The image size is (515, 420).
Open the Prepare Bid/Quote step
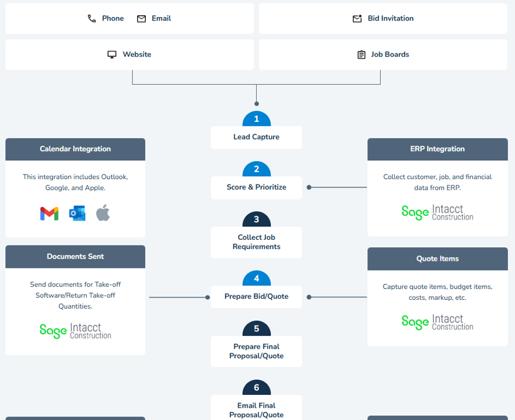[256, 296]
